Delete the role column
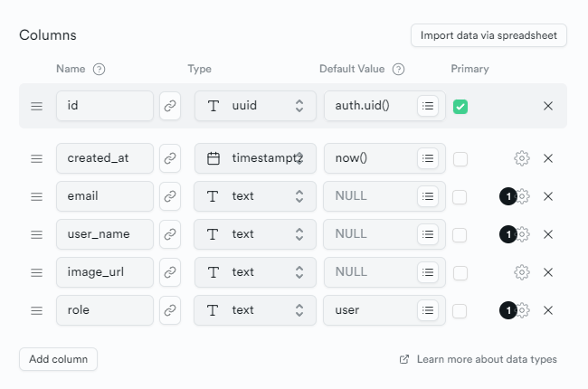 (548, 310)
